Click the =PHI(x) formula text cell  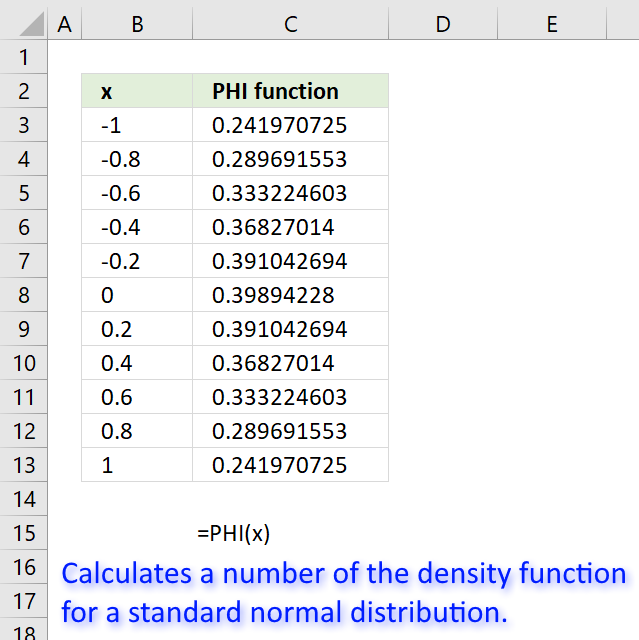tap(233, 533)
